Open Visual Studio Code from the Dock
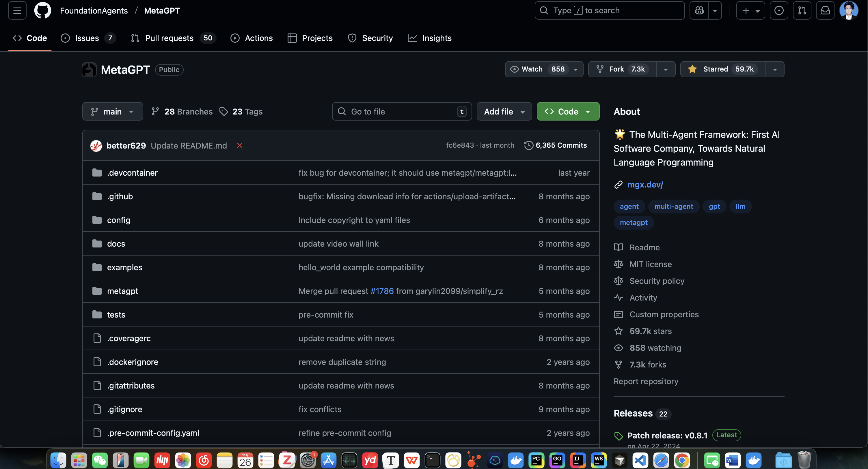The width and height of the screenshot is (868, 469). pyautogui.click(x=640, y=460)
